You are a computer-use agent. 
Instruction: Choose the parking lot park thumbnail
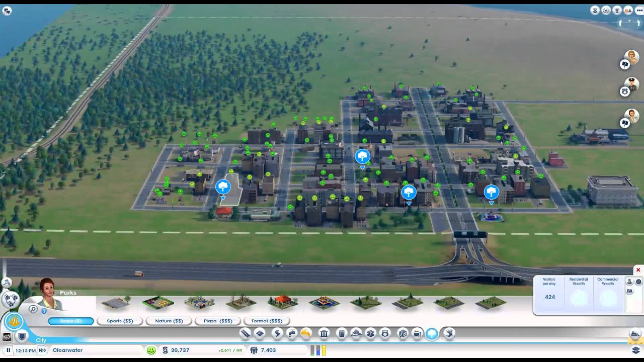(116, 303)
